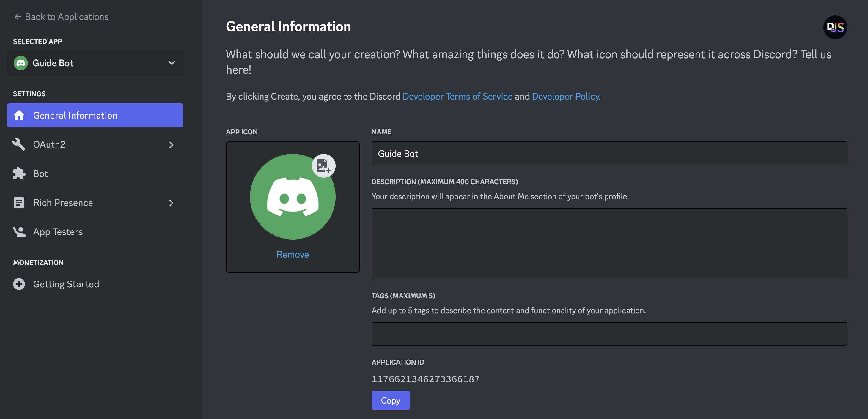Expand the OAuth2 submenu chevron
The image size is (868, 419).
tap(171, 144)
